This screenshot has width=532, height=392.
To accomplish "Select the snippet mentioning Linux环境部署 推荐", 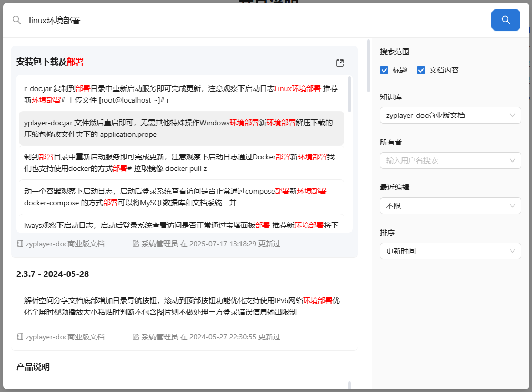I will [182, 94].
